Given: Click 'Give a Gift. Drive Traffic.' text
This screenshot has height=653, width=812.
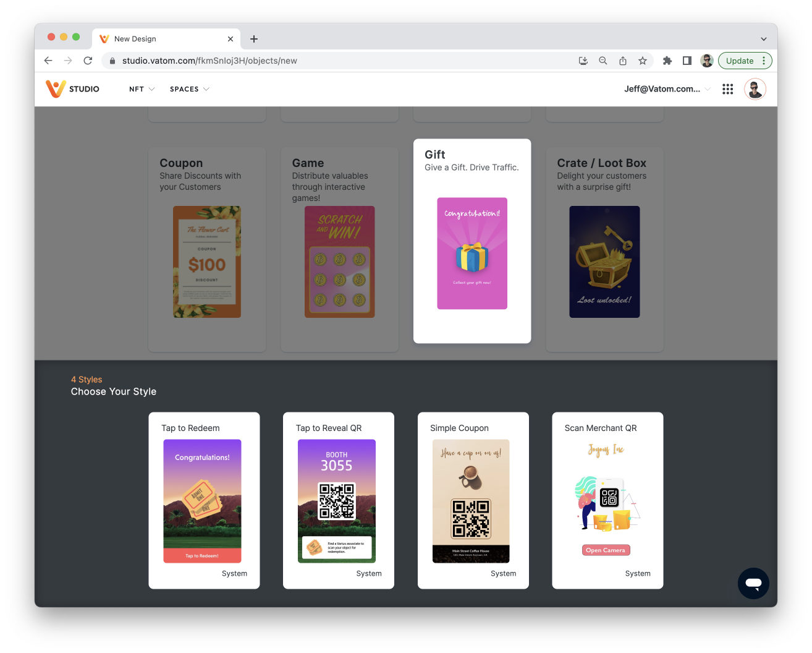Looking at the screenshot, I should coord(472,168).
